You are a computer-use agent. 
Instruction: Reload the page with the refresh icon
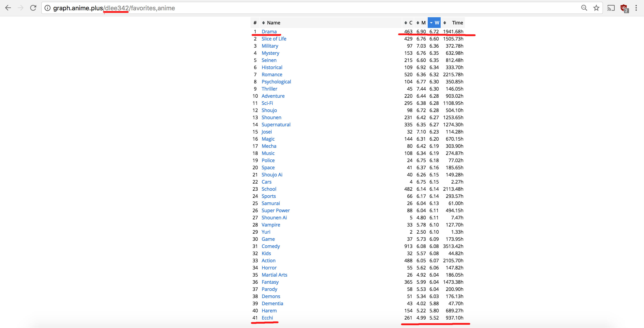pos(33,8)
